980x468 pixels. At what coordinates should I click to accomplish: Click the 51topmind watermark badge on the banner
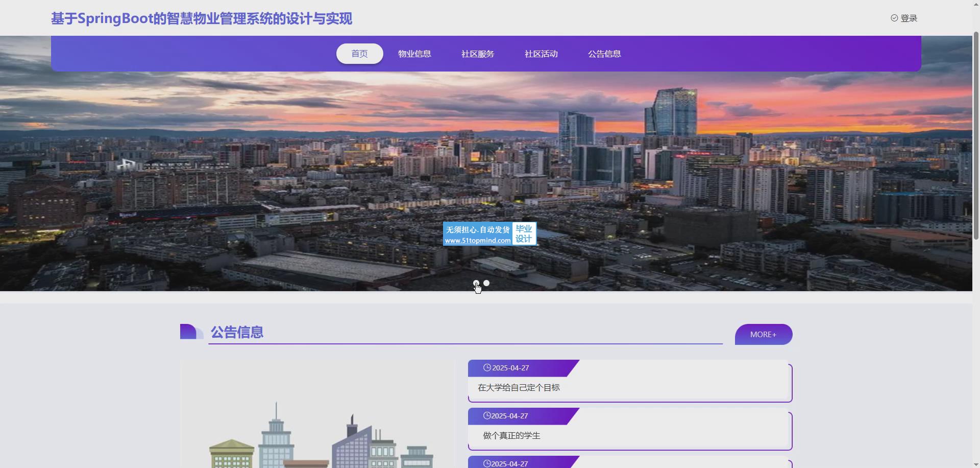pos(489,234)
